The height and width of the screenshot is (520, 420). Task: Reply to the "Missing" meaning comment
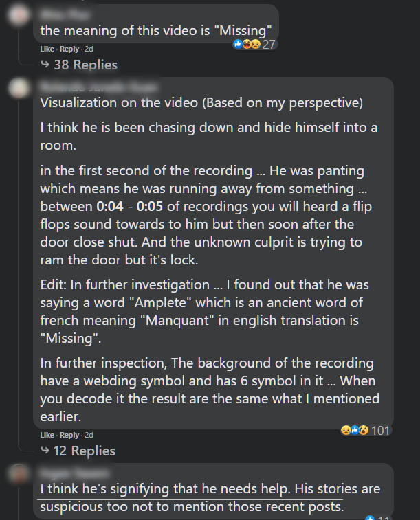coord(69,49)
